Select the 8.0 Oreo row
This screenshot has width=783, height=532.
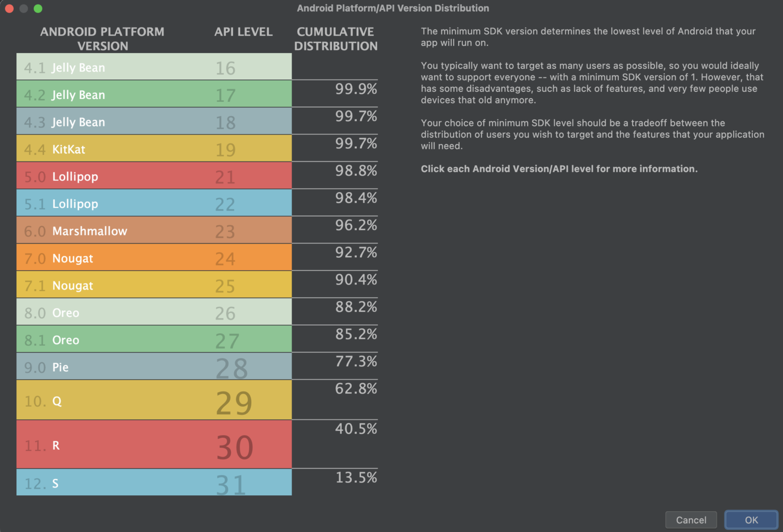154,312
